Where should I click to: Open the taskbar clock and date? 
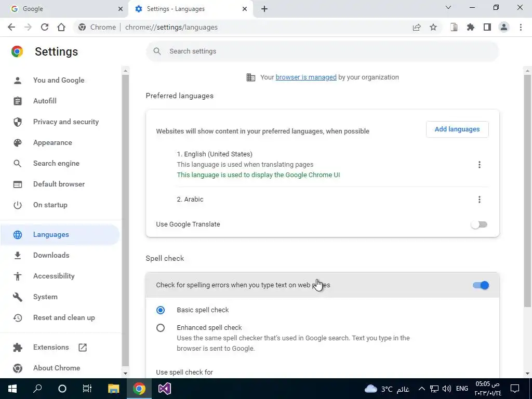(x=487, y=389)
